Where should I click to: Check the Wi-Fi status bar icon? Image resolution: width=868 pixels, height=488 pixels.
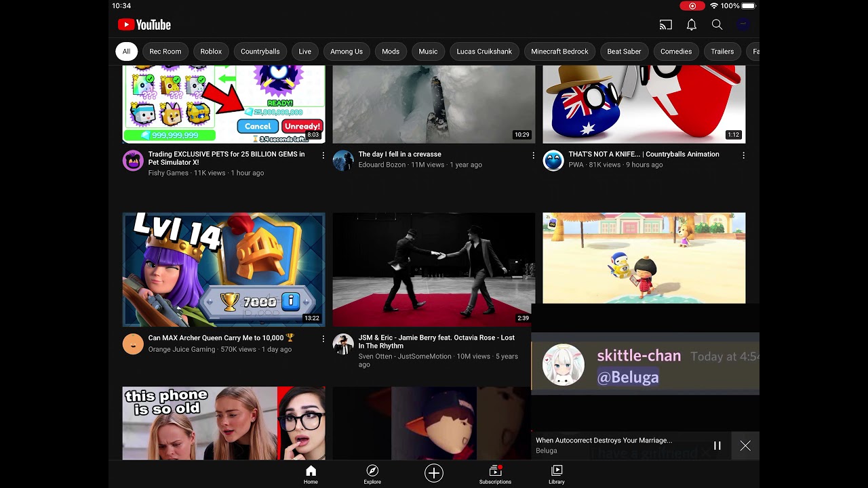(713, 6)
